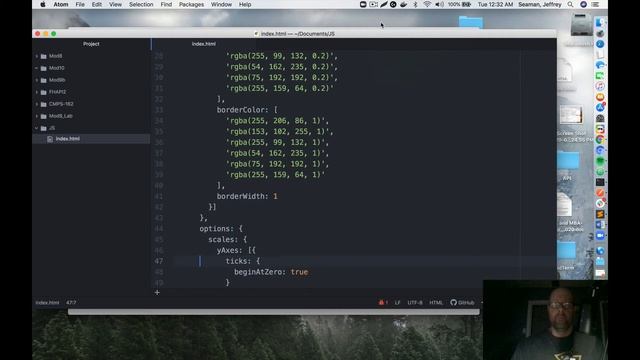Click the battery 100% indicator
The height and width of the screenshot is (360, 640).
pyautogui.click(x=459, y=4)
